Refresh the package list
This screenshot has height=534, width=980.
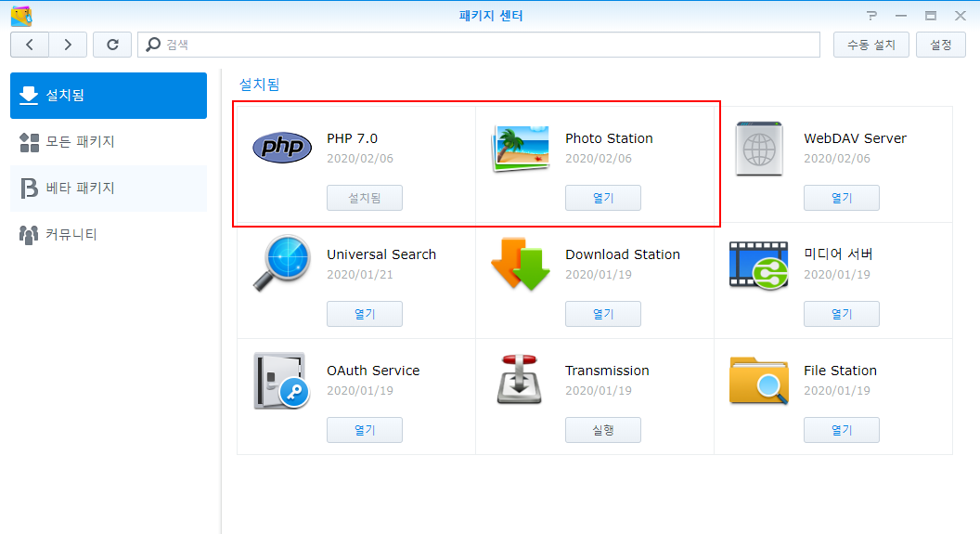(x=112, y=45)
